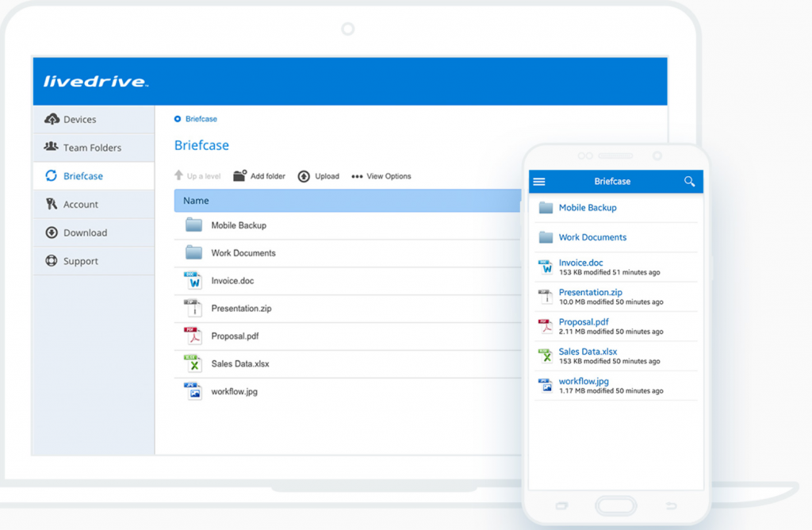Click the Download sidebar icon
This screenshot has height=530, width=812.
pos(52,232)
